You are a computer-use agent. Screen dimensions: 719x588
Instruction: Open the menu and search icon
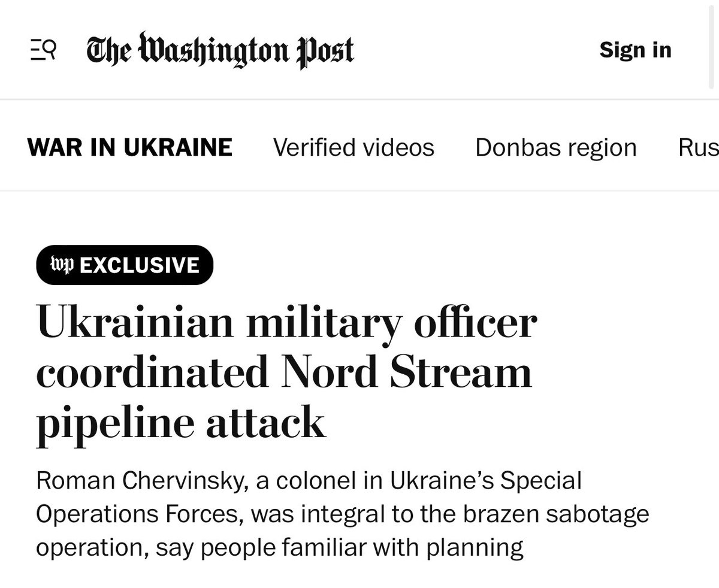click(x=43, y=50)
